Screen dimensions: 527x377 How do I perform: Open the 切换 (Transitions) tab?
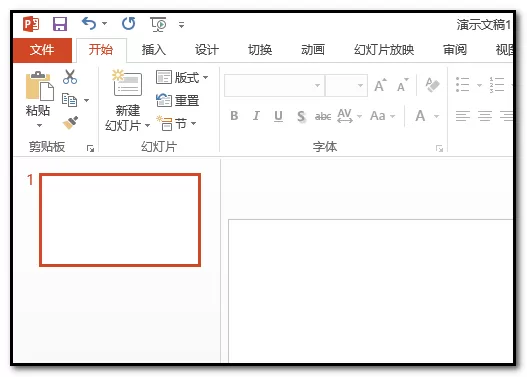(260, 50)
